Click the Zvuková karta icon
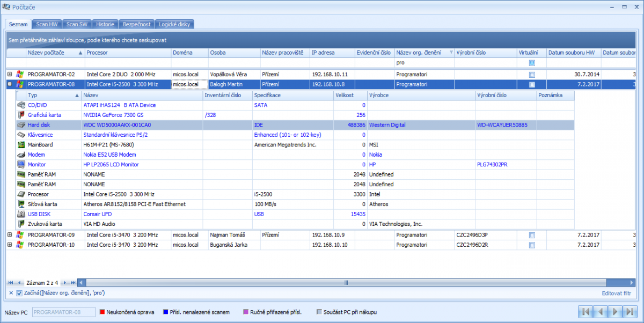 [x=21, y=224]
